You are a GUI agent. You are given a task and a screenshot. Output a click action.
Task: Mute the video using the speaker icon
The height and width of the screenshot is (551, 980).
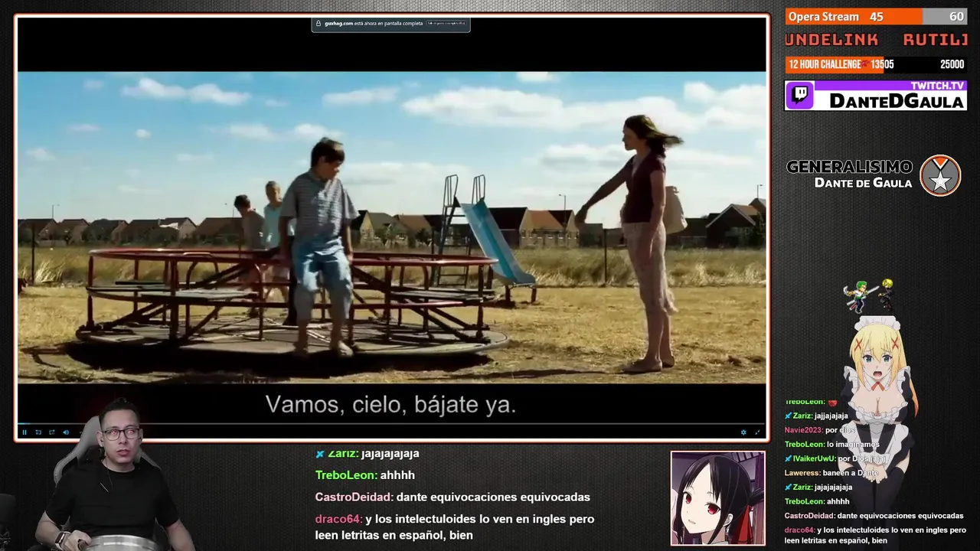[x=66, y=432]
